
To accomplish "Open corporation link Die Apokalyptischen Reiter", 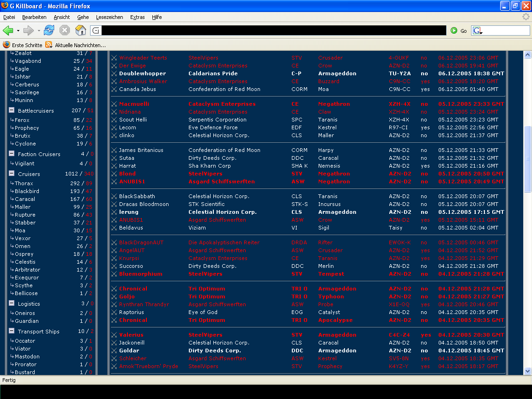I will (224, 242).
